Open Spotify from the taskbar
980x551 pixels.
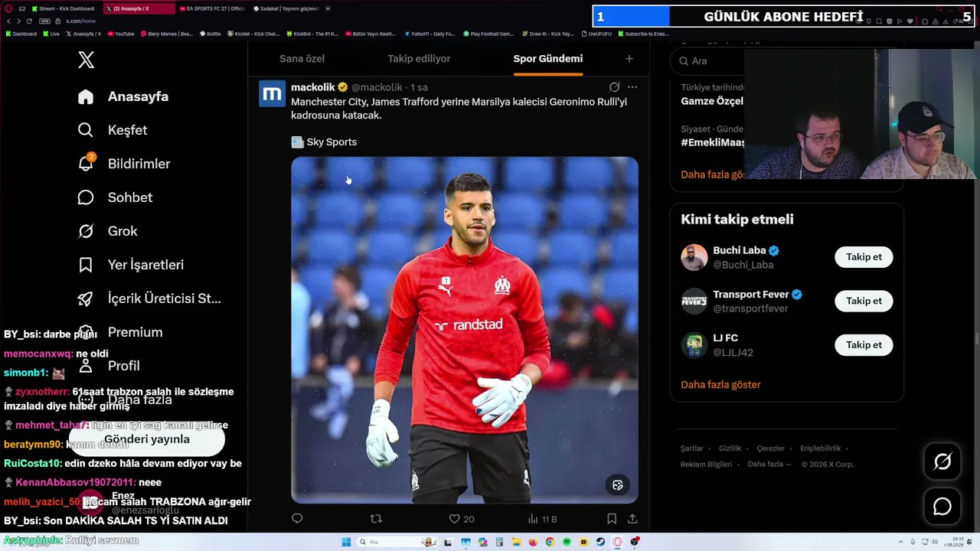tap(567, 542)
